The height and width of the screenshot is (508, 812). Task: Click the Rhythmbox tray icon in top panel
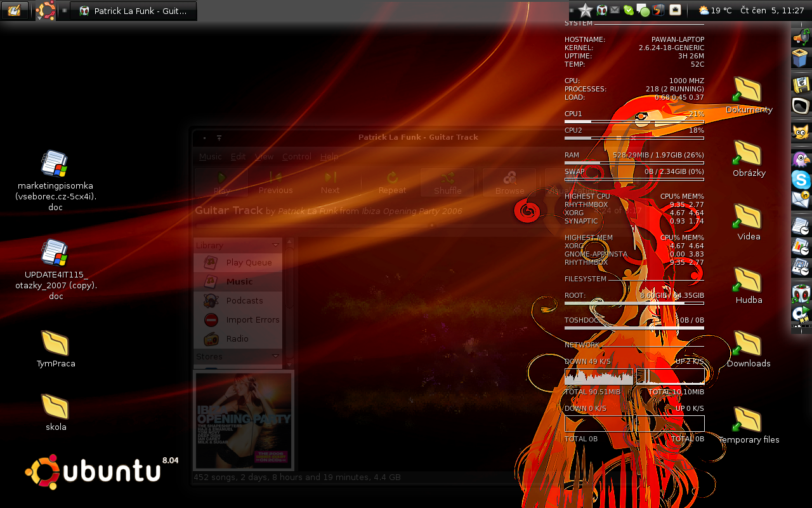point(601,10)
